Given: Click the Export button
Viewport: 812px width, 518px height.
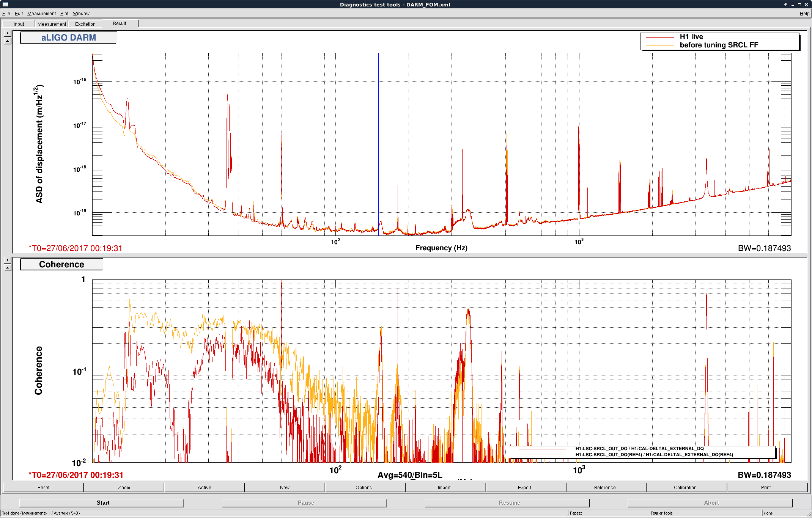Looking at the screenshot, I should tap(526, 488).
